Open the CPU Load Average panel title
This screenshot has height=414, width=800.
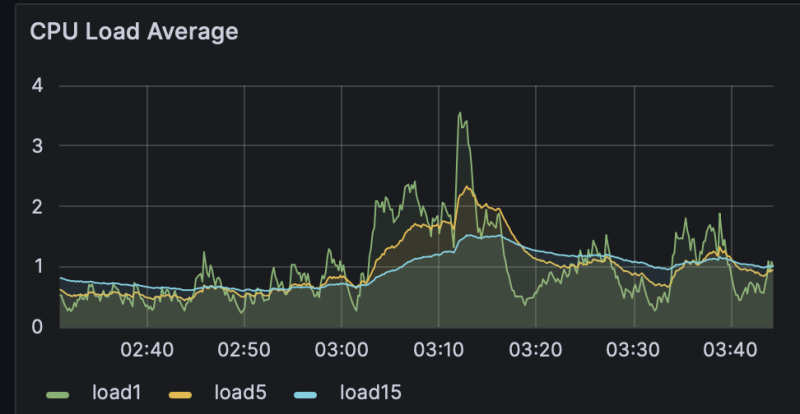click(134, 32)
